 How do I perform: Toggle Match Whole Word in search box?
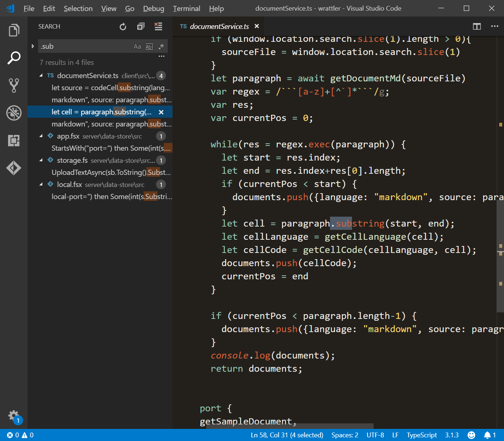[149, 47]
